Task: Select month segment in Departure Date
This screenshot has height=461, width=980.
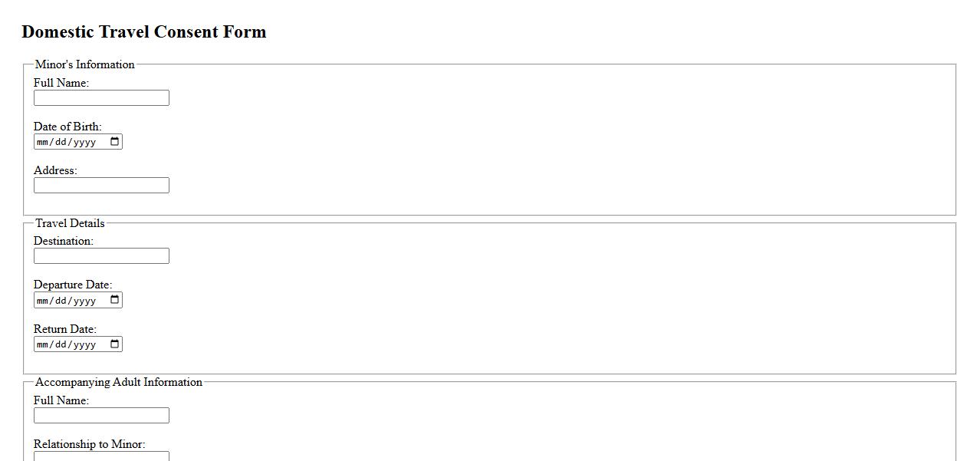Action: point(43,301)
